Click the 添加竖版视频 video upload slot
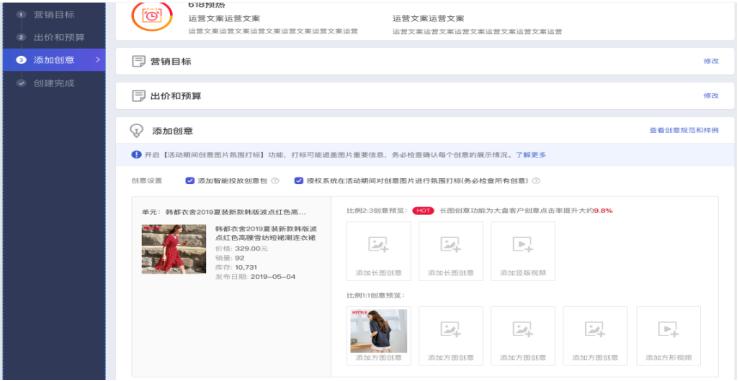 click(523, 251)
